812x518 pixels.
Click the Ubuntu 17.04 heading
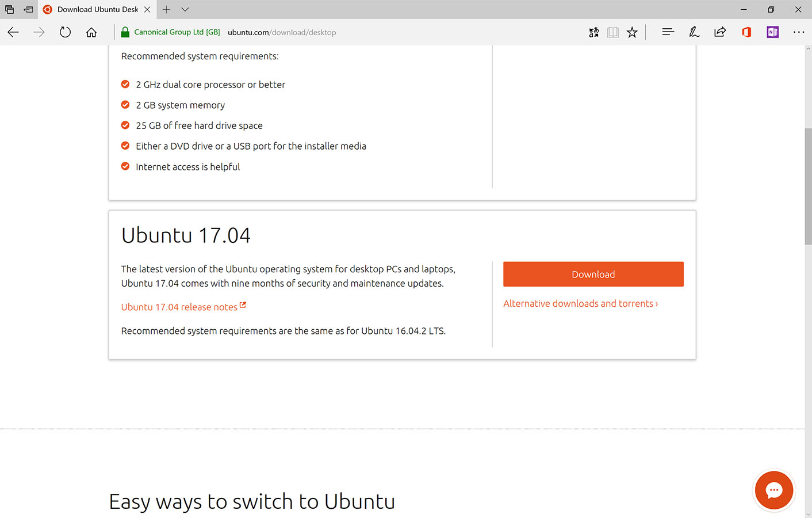186,235
